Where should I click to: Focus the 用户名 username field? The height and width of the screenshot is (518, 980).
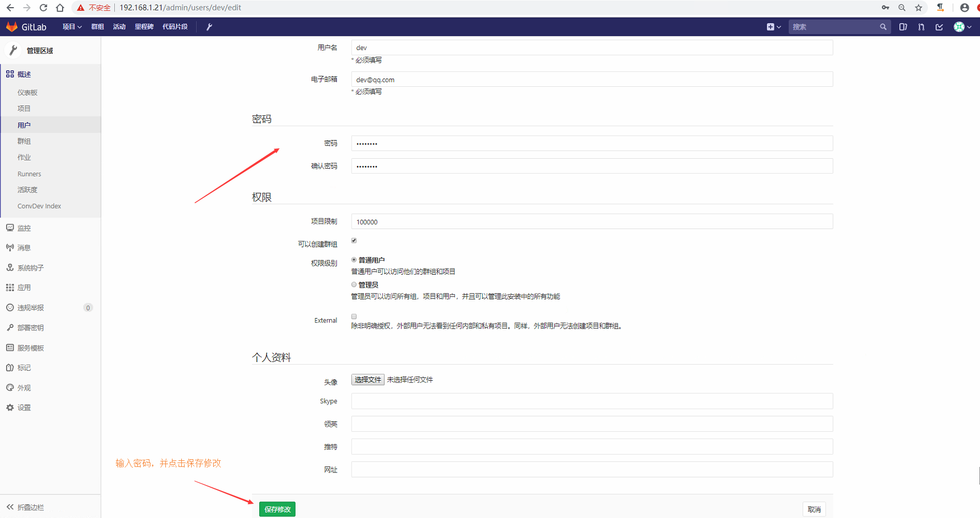[592, 48]
